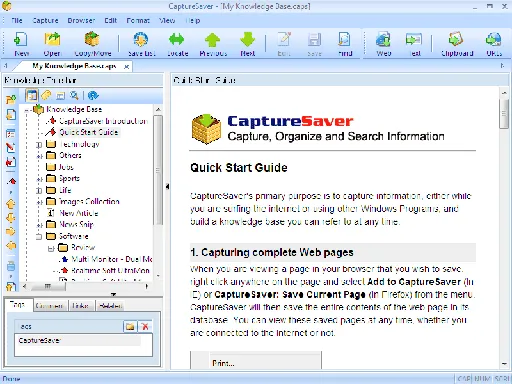Expand the Life folder

pyautogui.click(x=39, y=191)
